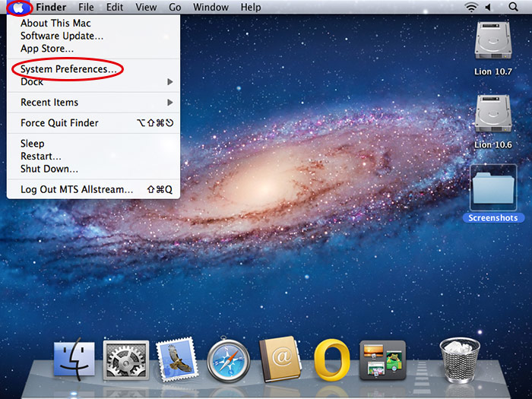Select the Lion 10.7 drive icon
This screenshot has height=399, width=532.
coord(493,40)
